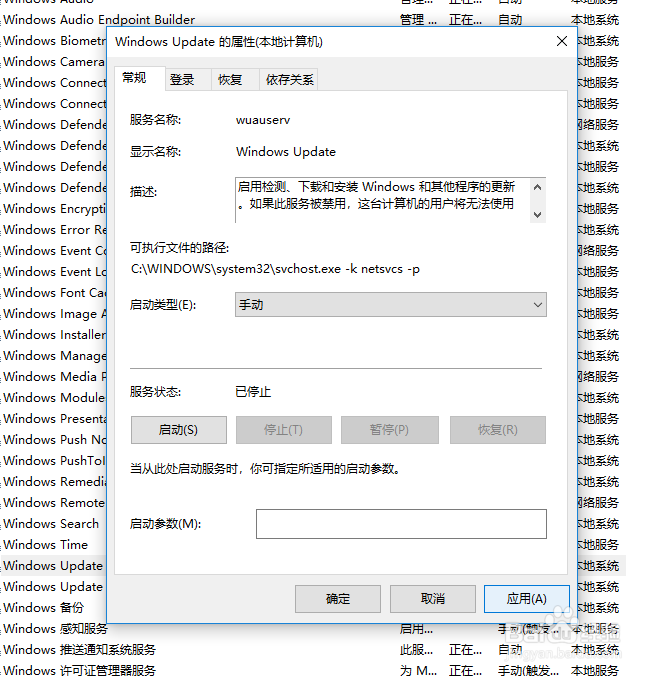Select the Windows Search service
658x676 pixels.
pyautogui.click(x=51, y=524)
